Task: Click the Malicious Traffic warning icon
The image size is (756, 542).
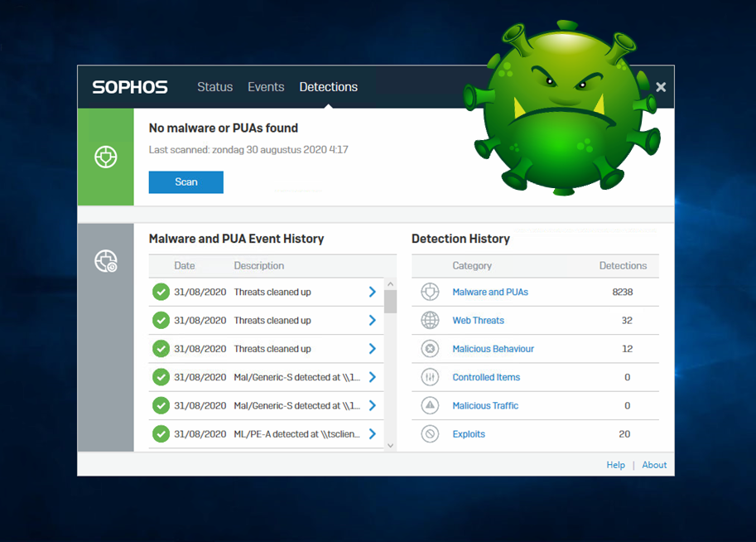Action: pyautogui.click(x=430, y=405)
